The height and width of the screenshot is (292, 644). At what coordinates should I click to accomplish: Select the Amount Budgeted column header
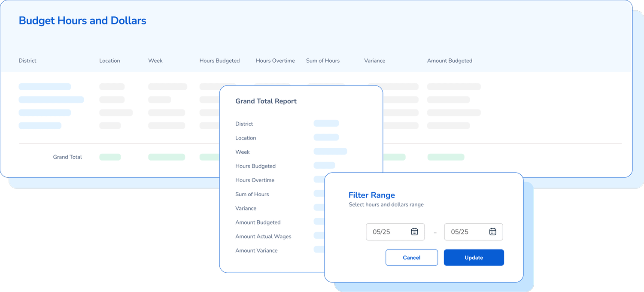pyautogui.click(x=450, y=61)
